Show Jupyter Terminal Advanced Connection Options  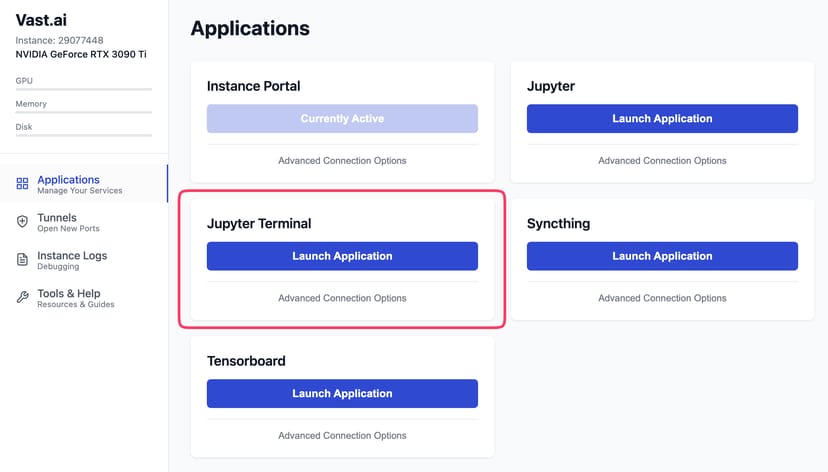(x=342, y=298)
